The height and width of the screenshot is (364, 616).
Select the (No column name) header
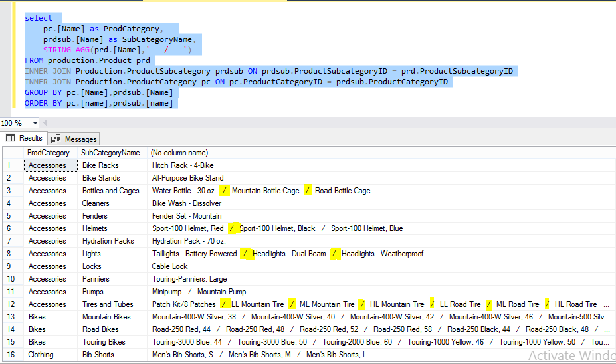[381, 153]
